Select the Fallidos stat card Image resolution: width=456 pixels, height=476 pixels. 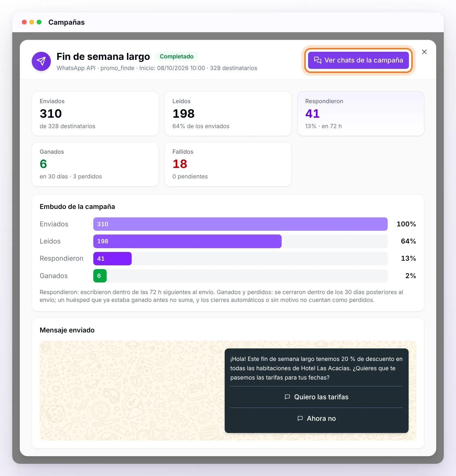coord(228,164)
